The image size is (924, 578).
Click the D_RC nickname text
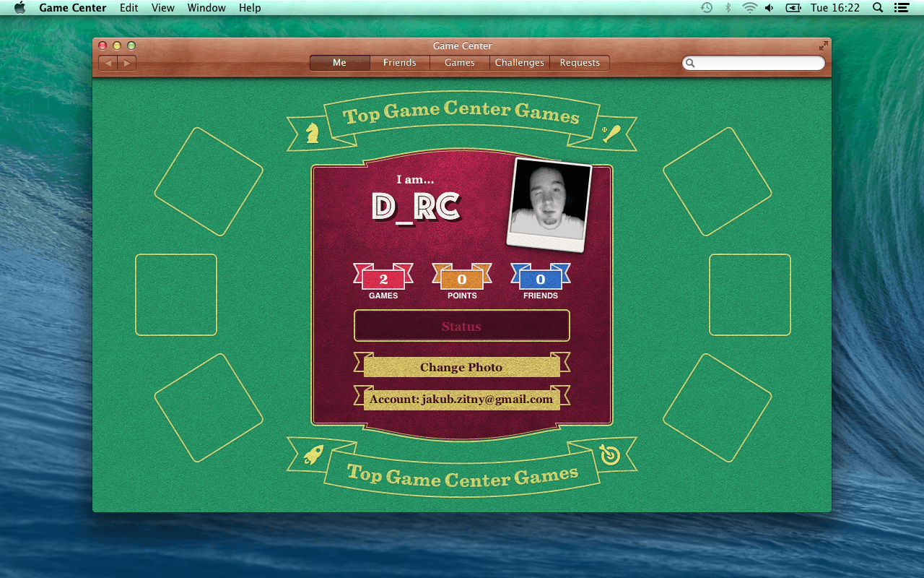pos(416,209)
